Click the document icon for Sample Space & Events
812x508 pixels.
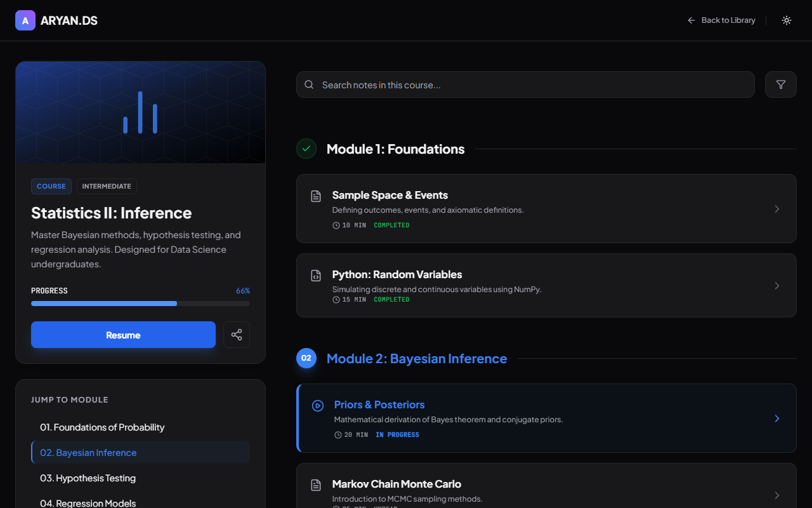315,196
